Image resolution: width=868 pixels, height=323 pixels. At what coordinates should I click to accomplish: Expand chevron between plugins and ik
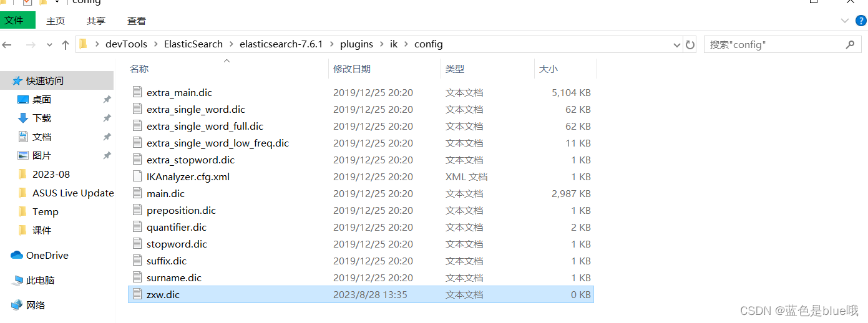coord(381,44)
